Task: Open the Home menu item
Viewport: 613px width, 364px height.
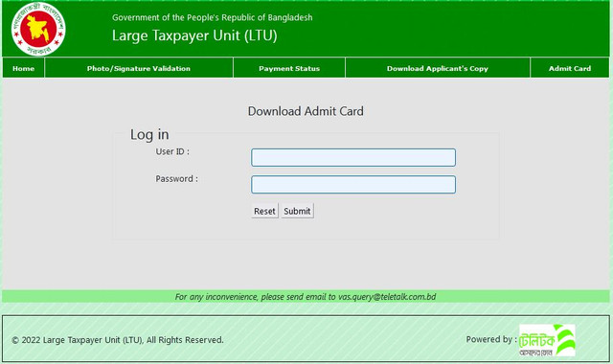Action: (x=23, y=68)
